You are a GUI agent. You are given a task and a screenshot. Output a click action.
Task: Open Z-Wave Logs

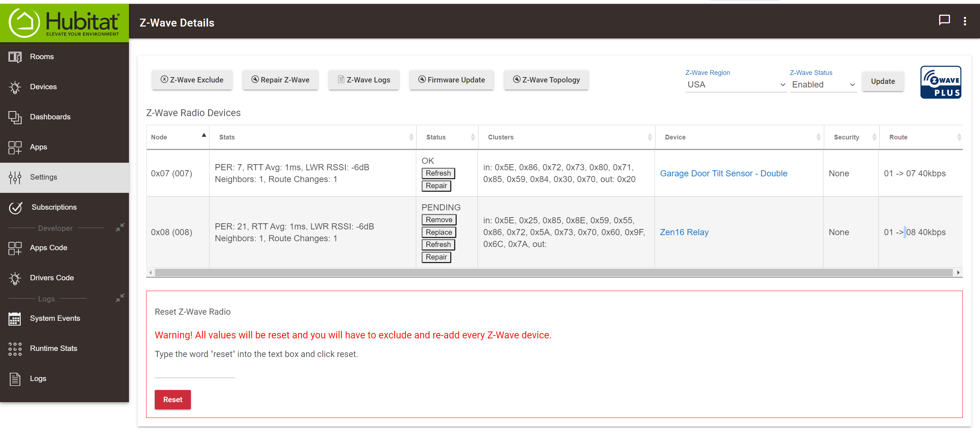[364, 80]
